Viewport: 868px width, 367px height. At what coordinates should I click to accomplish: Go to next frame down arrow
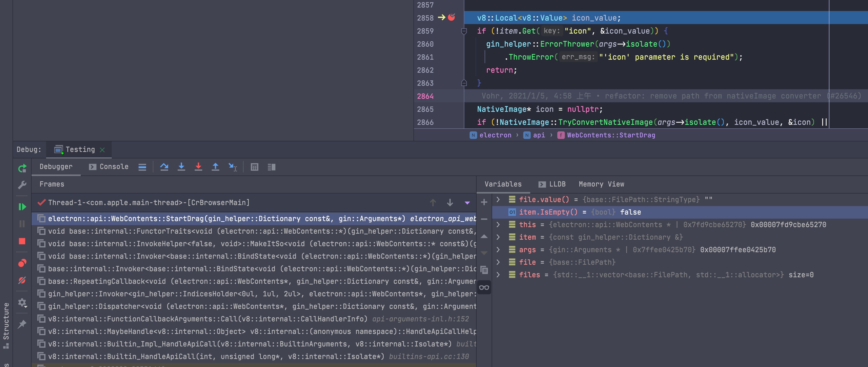click(450, 203)
